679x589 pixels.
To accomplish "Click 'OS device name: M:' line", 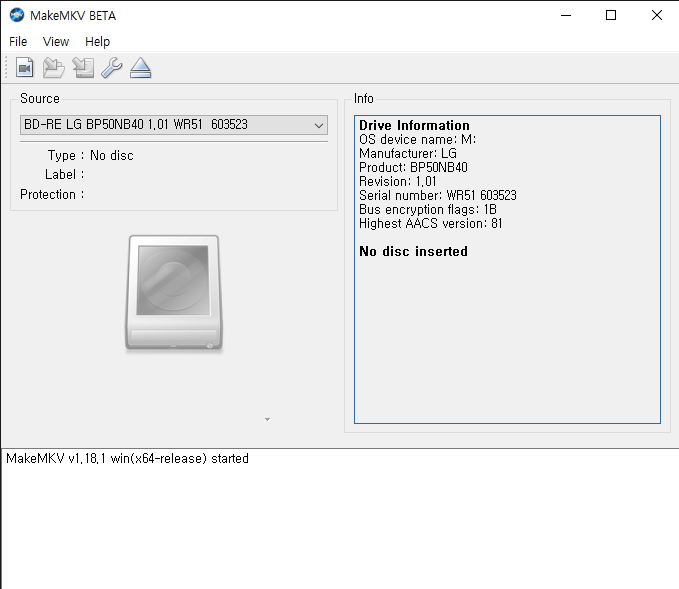I will (x=417, y=139).
